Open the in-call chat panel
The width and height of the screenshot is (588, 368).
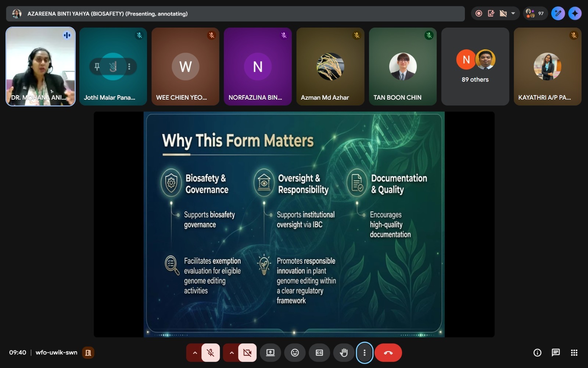(x=556, y=353)
